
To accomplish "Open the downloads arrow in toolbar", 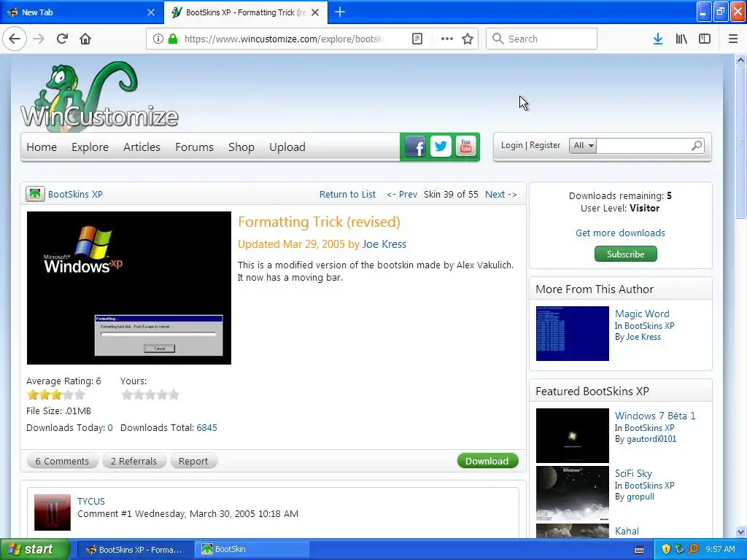I will point(658,39).
